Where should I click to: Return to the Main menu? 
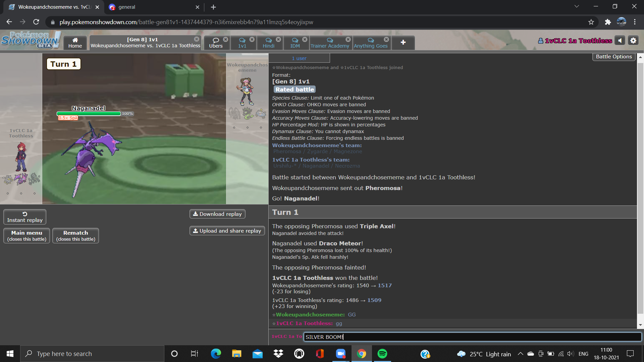(27, 236)
